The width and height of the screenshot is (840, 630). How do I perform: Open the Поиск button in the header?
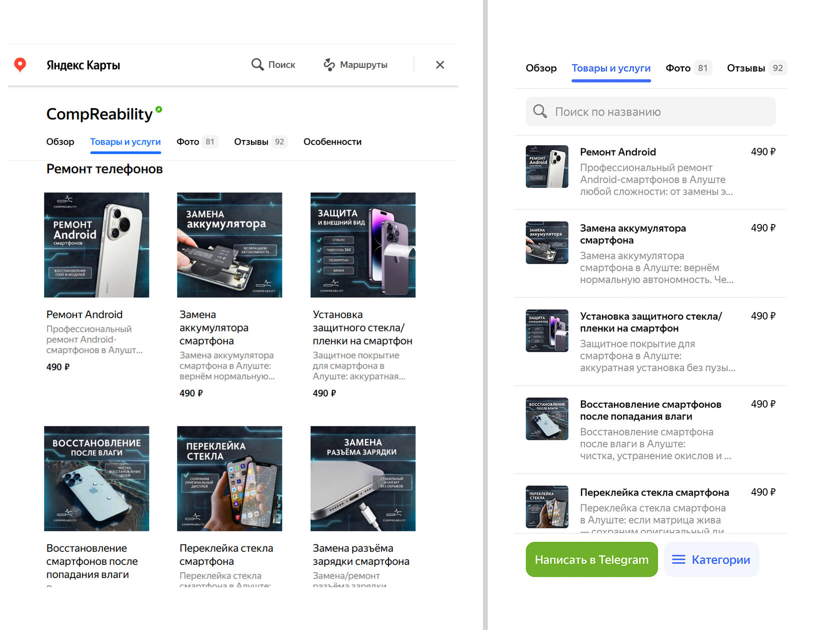[x=273, y=64]
